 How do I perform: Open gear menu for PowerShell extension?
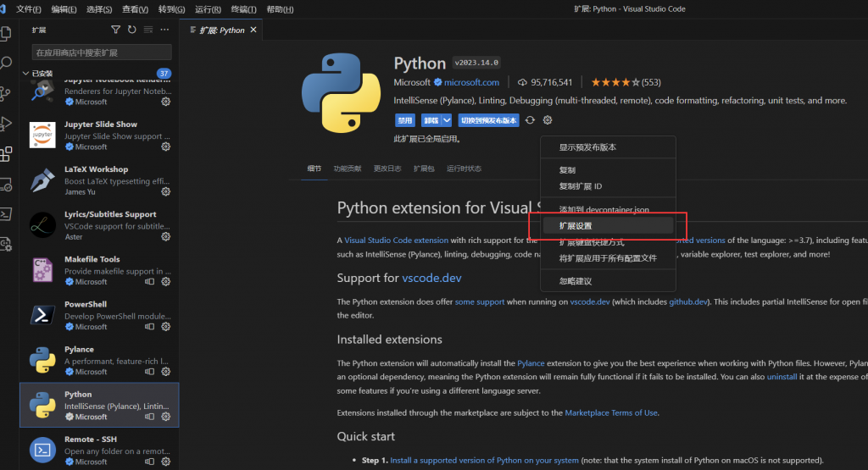(165, 326)
